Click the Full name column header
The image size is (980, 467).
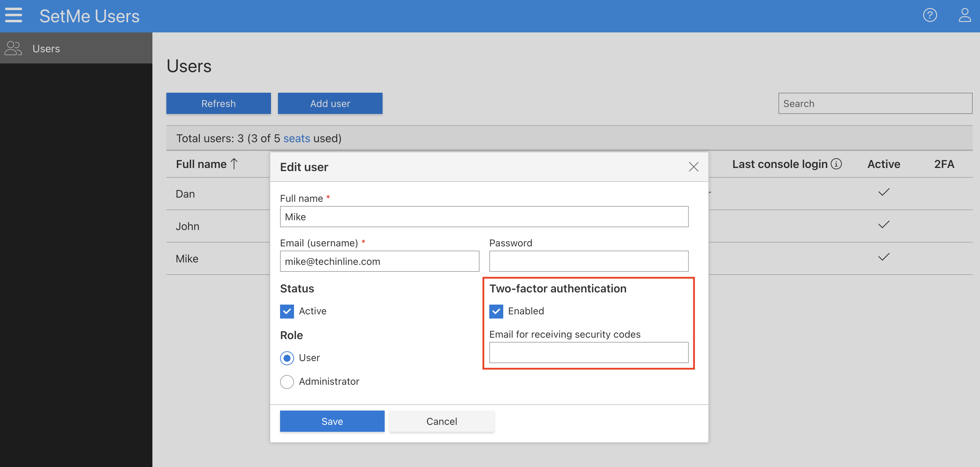(x=201, y=164)
